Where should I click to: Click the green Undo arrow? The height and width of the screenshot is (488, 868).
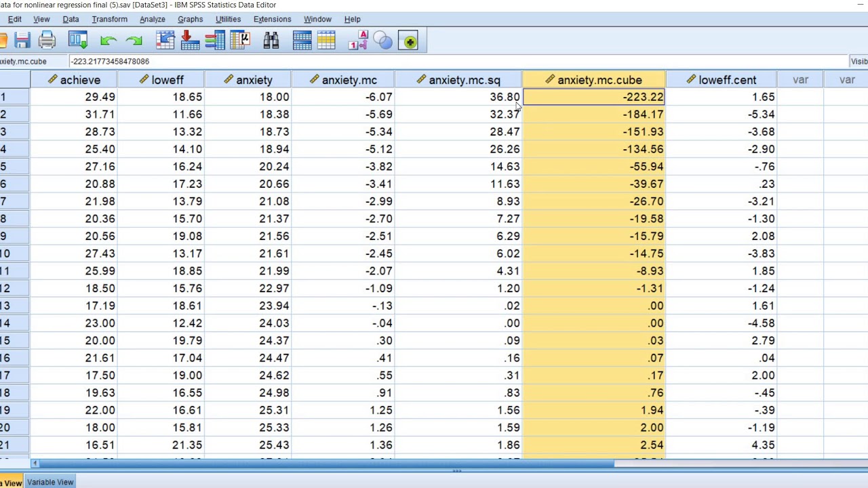coord(108,41)
